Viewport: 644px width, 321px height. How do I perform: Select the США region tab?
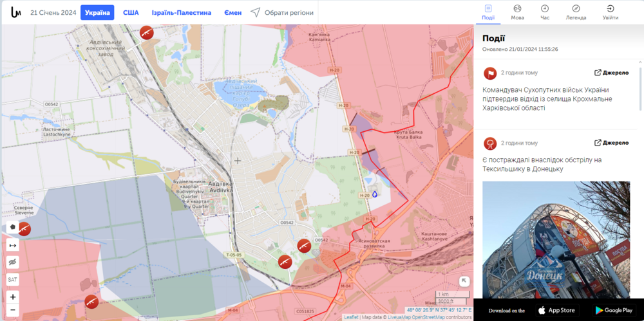(131, 13)
